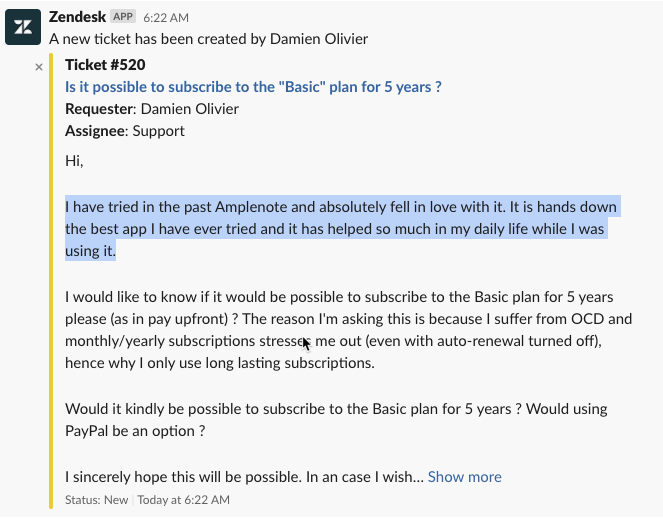
Task: Click the Zendesk app avatar icon
Action: point(23,27)
